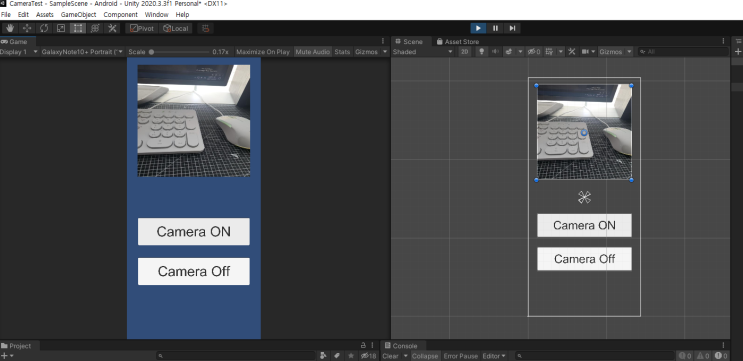Select the Scale tool
This screenshot has width=743, height=361.
coord(61,28)
